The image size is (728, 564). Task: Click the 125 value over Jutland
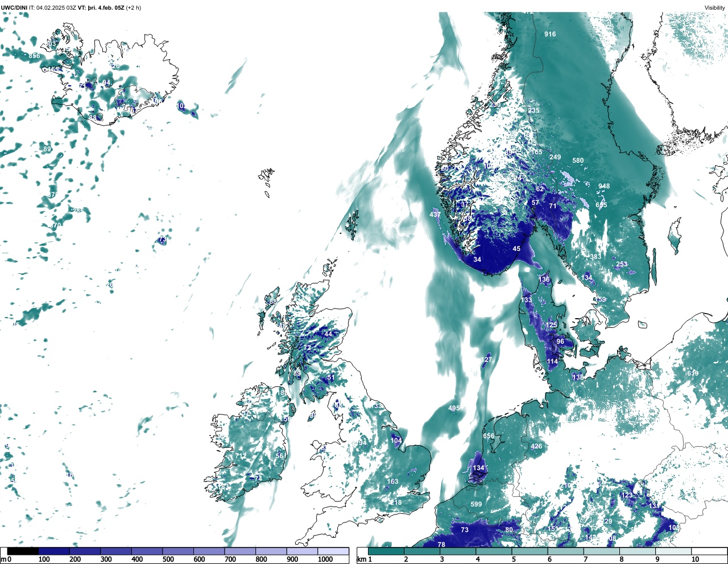tap(552, 326)
